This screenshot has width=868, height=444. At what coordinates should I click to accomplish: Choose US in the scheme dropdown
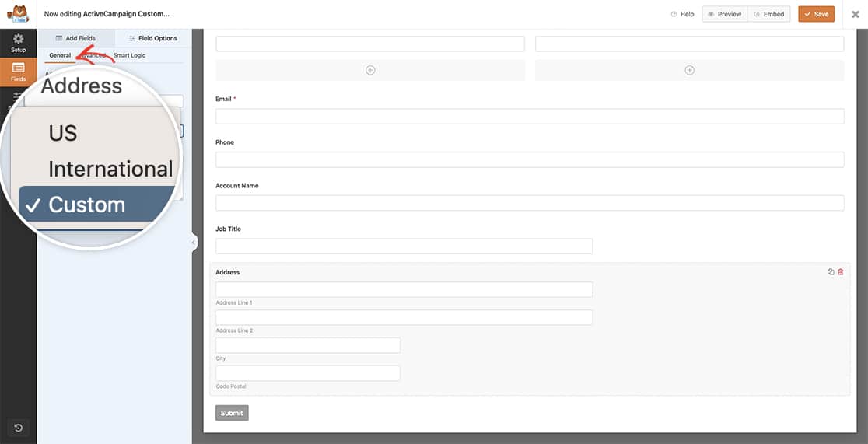click(62, 133)
